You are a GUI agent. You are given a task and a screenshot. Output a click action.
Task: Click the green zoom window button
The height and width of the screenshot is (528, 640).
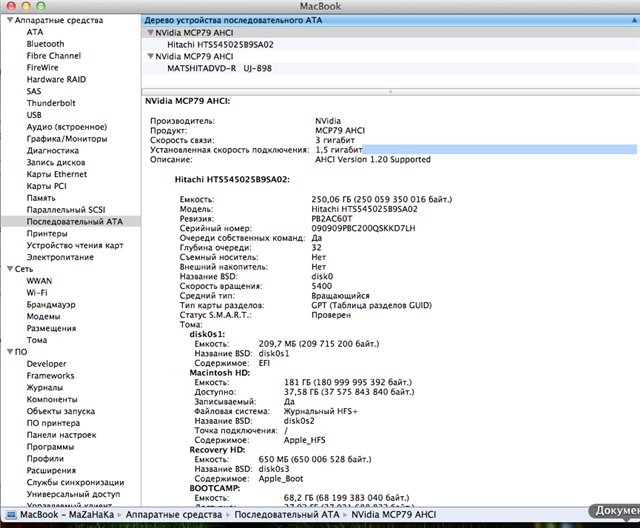click(40, 6)
